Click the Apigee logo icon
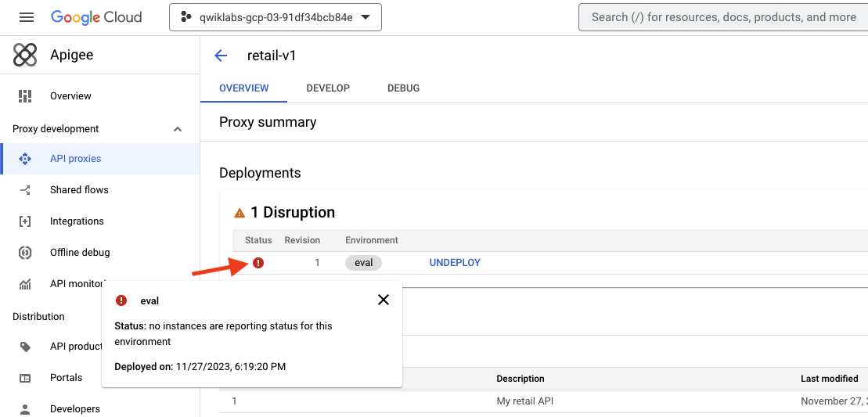Viewport: 868px width, 417px height. [x=25, y=55]
